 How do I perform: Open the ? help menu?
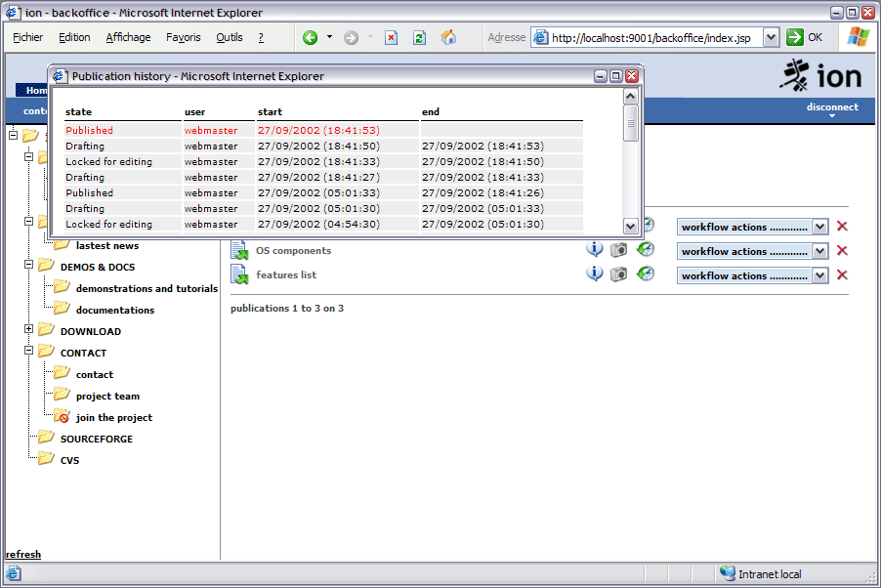point(261,37)
